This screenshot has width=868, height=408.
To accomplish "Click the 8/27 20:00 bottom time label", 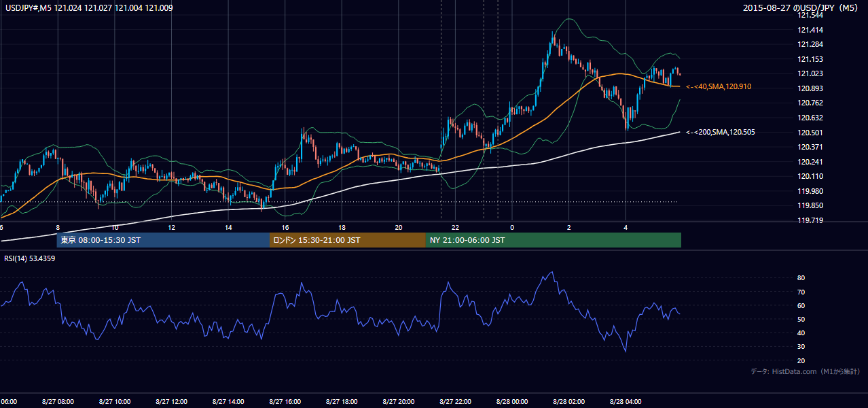I will click(x=399, y=402).
